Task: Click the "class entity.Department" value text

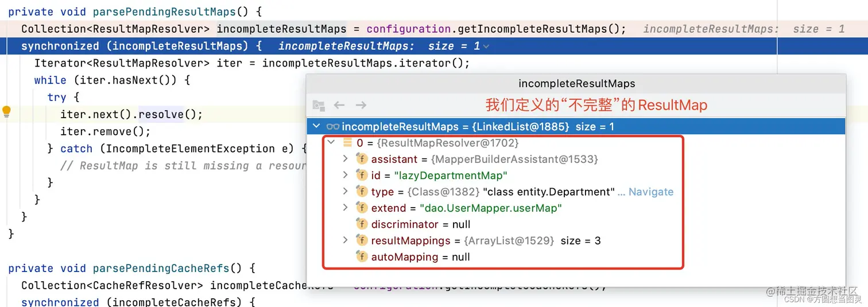Action: click(549, 192)
